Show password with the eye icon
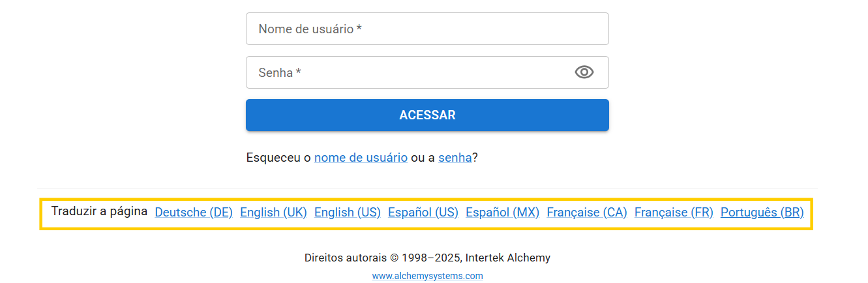The image size is (868, 283). click(x=584, y=72)
